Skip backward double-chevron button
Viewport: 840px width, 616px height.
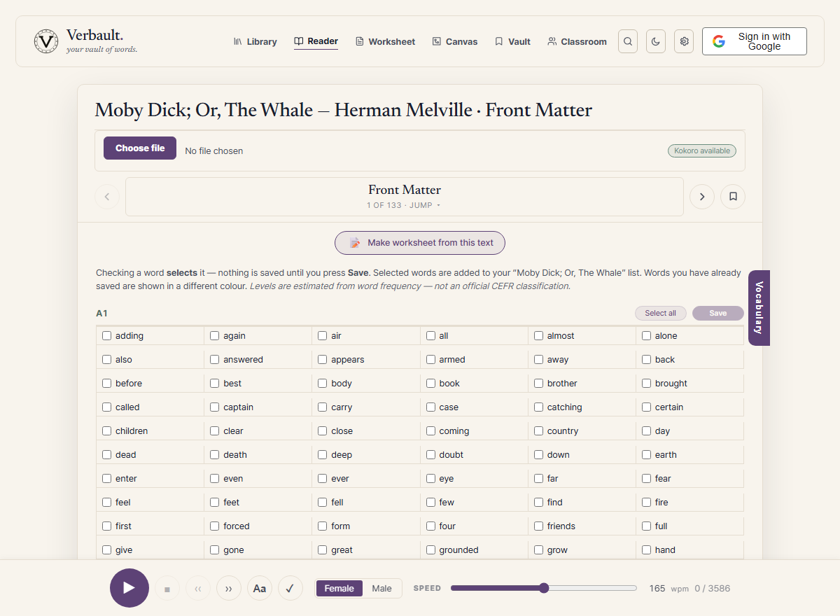[198, 589]
